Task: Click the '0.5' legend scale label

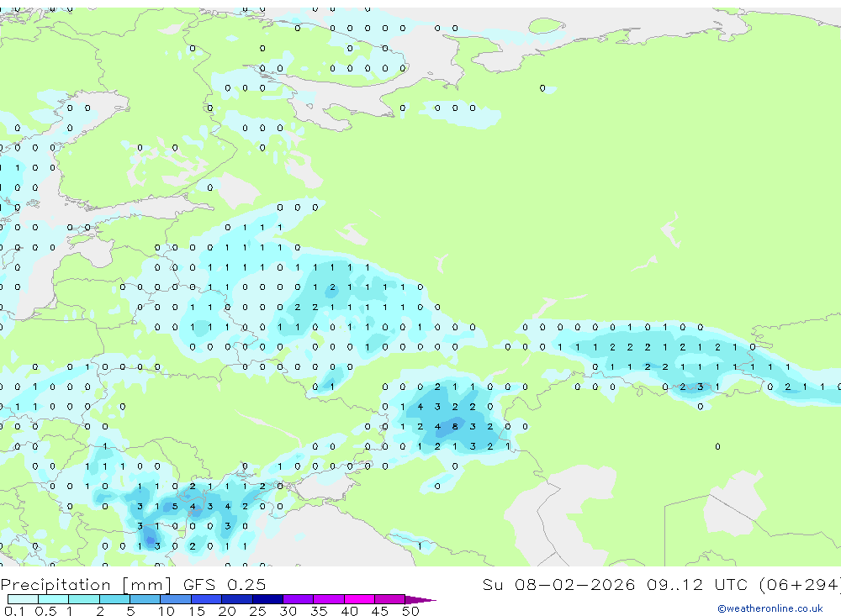Action: coord(45,611)
